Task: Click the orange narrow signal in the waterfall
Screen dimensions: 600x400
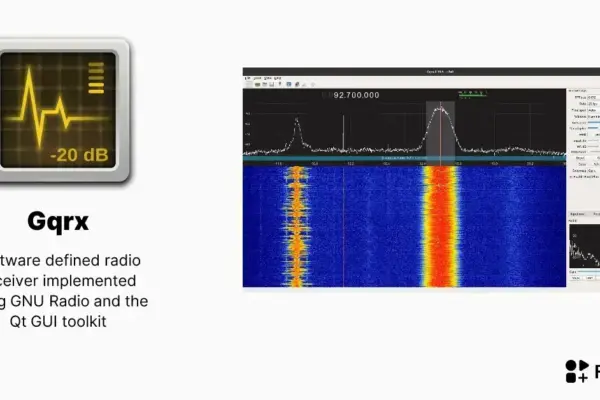Action: click(297, 227)
